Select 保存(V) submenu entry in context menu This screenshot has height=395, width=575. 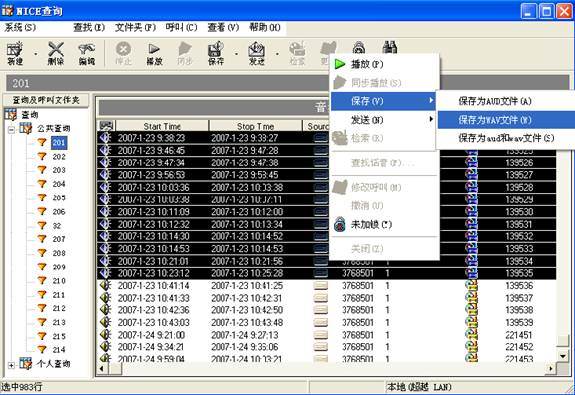click(384, 101)
